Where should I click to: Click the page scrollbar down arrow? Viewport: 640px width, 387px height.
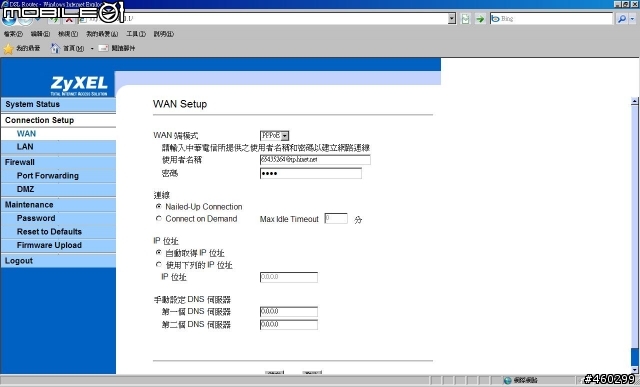coord(634,370)
